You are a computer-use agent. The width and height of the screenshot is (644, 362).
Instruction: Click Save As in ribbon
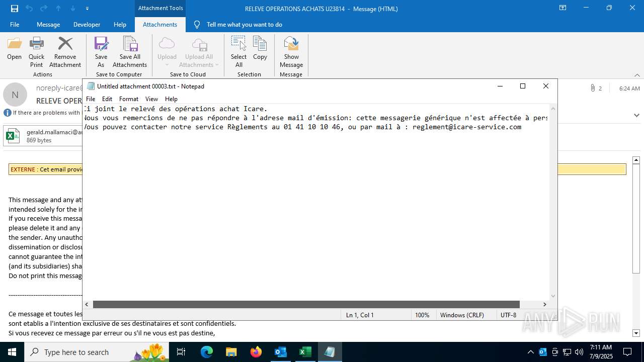coord(101,52)
